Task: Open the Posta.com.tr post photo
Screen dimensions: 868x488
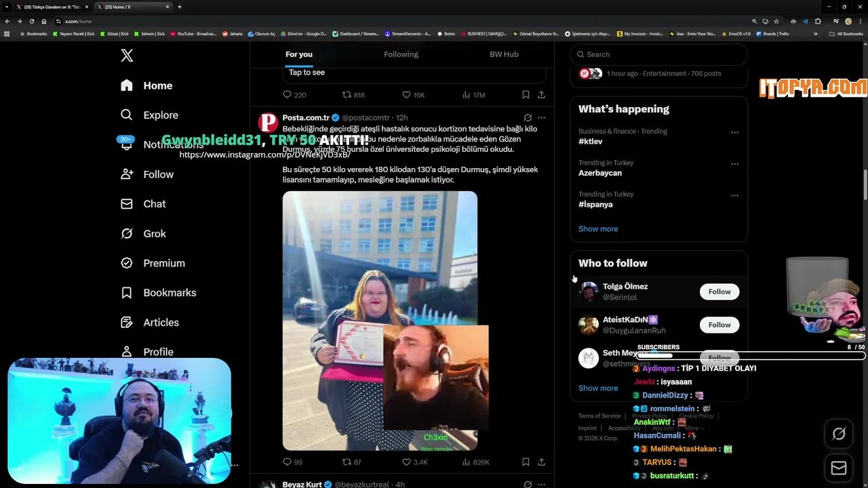Action: tap(380, 321)
